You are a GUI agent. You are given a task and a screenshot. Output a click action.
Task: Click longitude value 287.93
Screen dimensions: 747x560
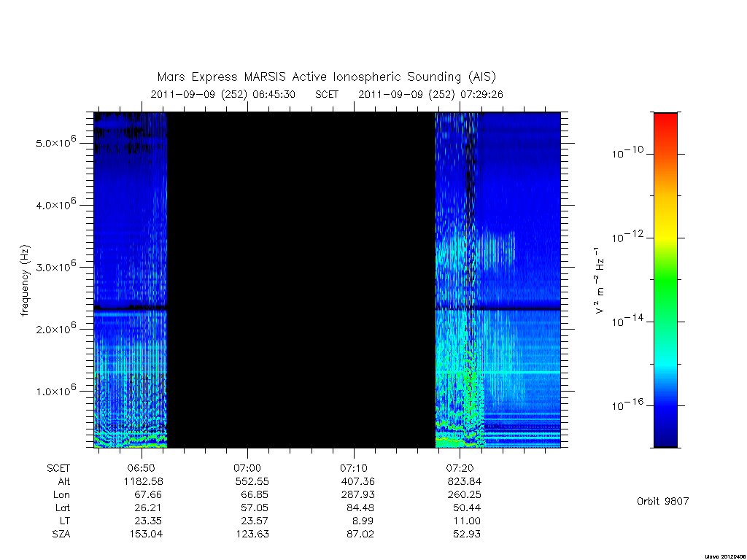tap(357, 495)
